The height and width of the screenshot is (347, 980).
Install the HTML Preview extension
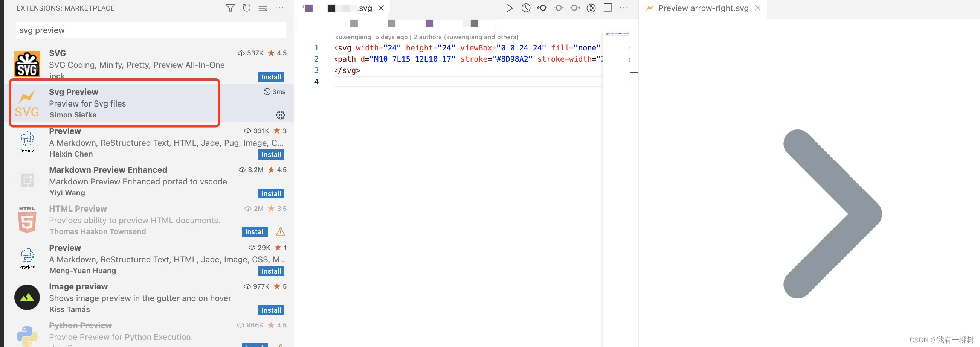tap(255, 232)
